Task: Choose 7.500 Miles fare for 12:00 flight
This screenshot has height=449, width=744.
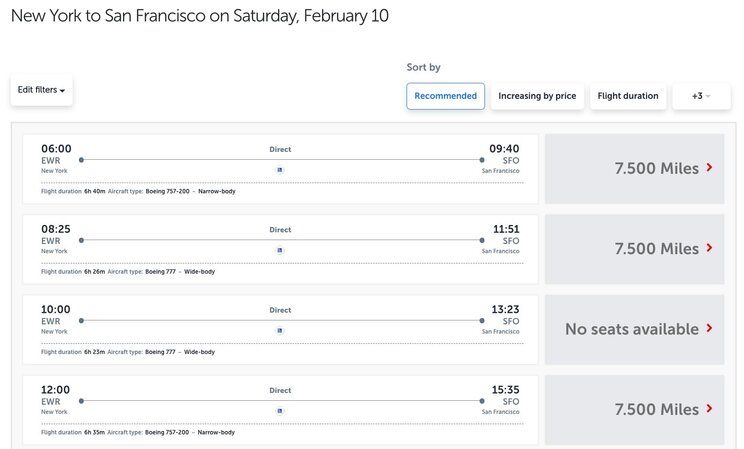Action: [656, 409]
